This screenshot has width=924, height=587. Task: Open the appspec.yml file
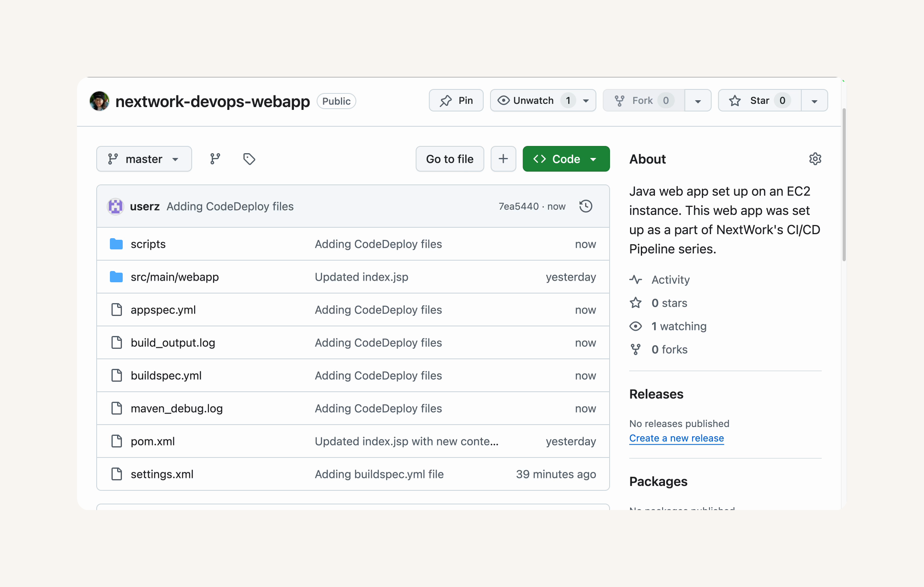[x=163, y=310]
